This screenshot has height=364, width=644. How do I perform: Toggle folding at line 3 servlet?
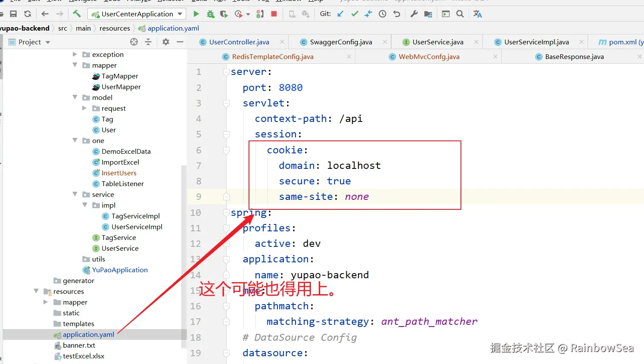pos(226,103)
